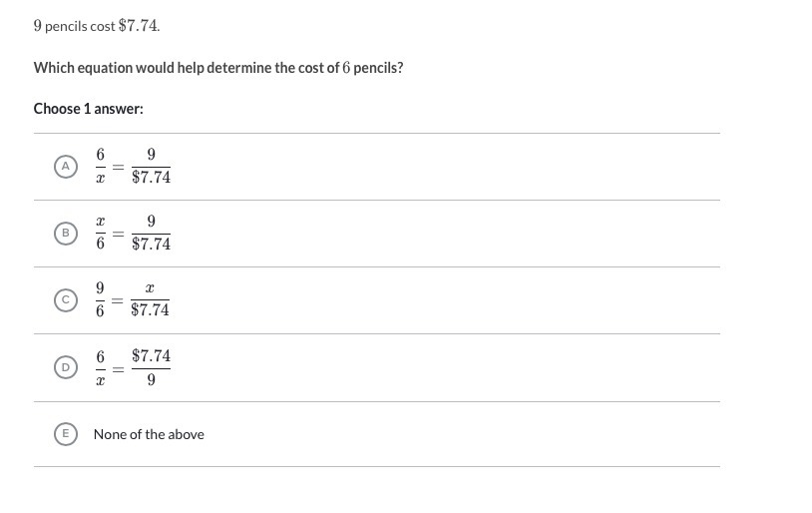Click the 9 over 6 fraction in option C
Viewport: 812px width, 513px height.
100,299
